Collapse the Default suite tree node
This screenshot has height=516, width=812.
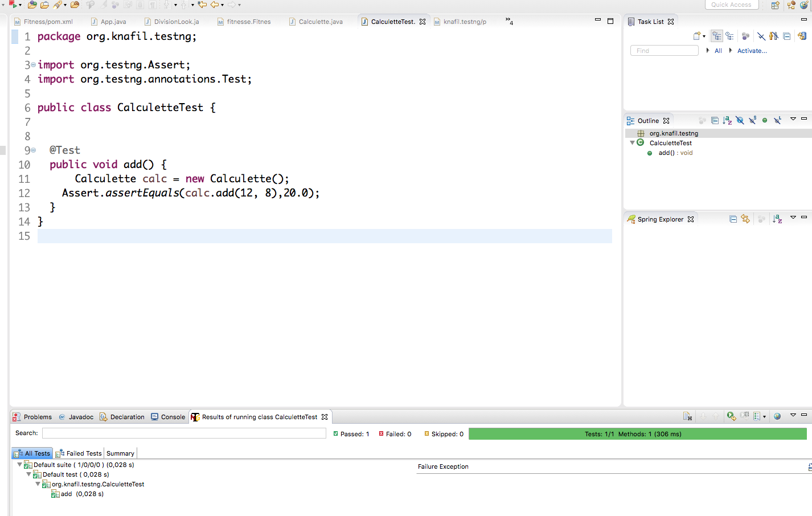coord(19,465)
